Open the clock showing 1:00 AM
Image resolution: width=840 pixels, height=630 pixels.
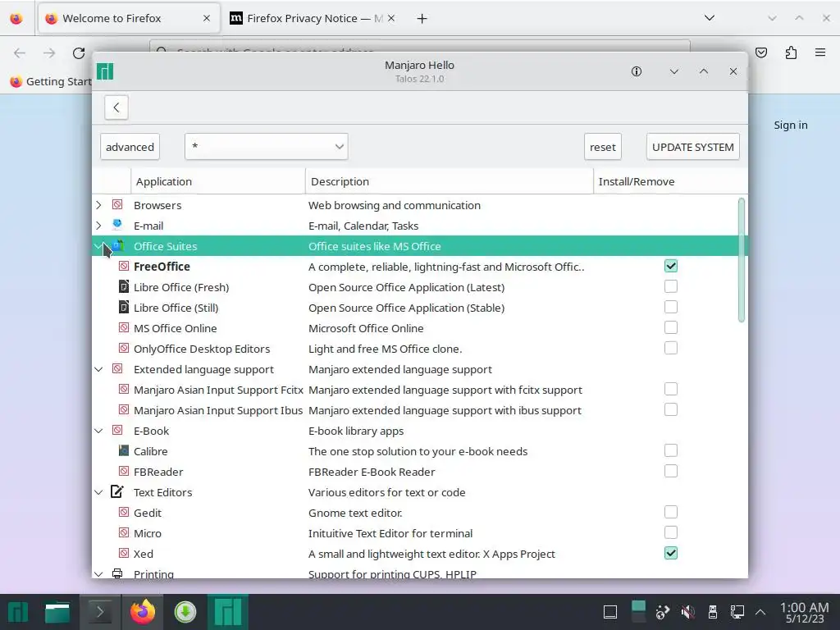tap(805, 612)
